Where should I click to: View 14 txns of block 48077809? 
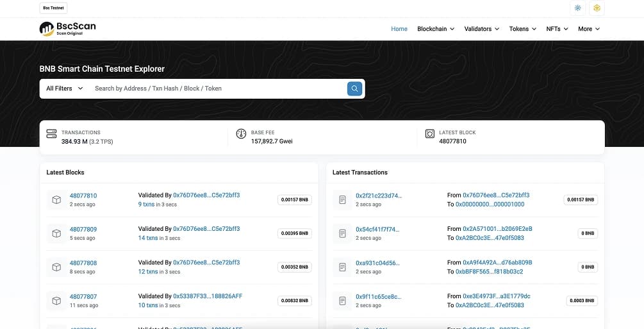[x=148, y=238]
